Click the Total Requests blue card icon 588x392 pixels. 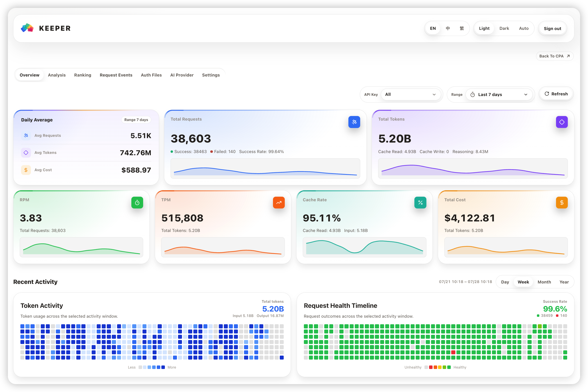click(x=354, y=122)
